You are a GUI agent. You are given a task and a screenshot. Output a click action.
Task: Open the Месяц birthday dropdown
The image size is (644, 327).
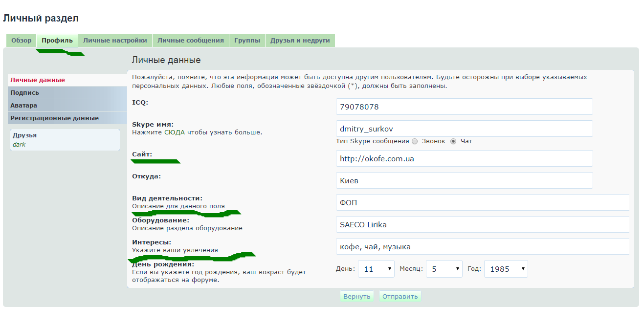click(444, 269)
